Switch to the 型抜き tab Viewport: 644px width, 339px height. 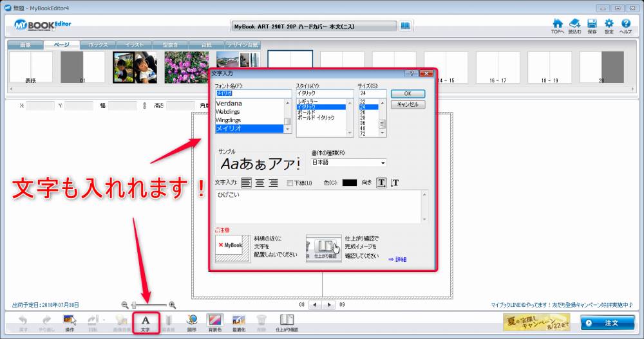(170, 45)
